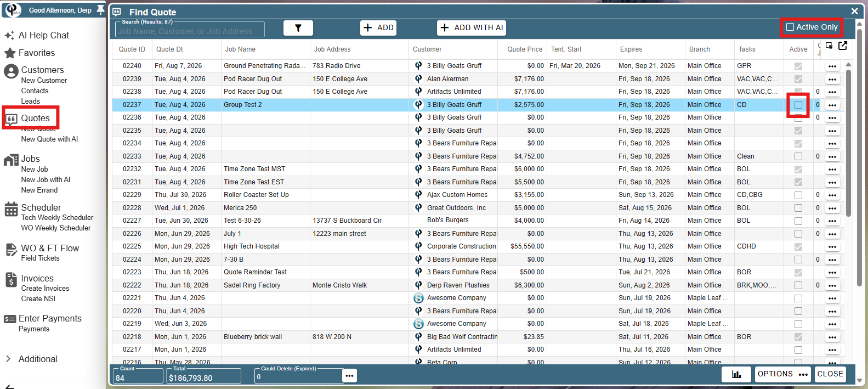This screenshot has width=868, height=389.
Task: Toggle Active checkbox for quote 02233
Action: pyautogui.click(x=798, y=156)
